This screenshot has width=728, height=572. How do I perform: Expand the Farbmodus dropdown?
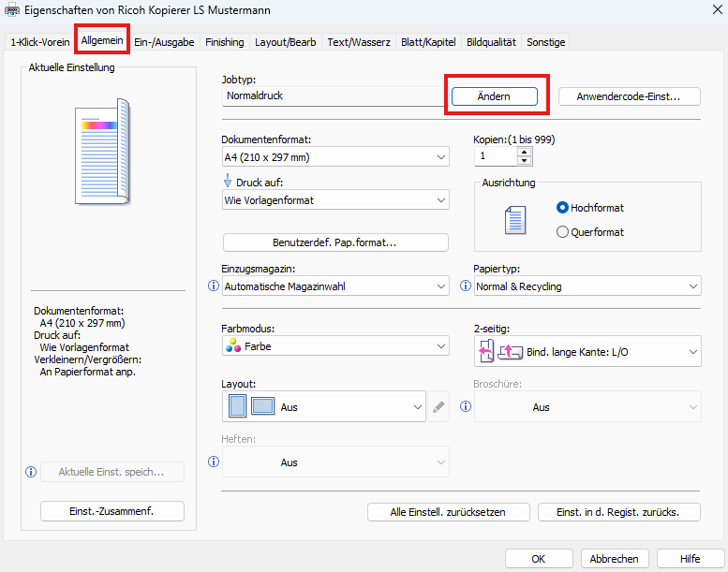335,346
